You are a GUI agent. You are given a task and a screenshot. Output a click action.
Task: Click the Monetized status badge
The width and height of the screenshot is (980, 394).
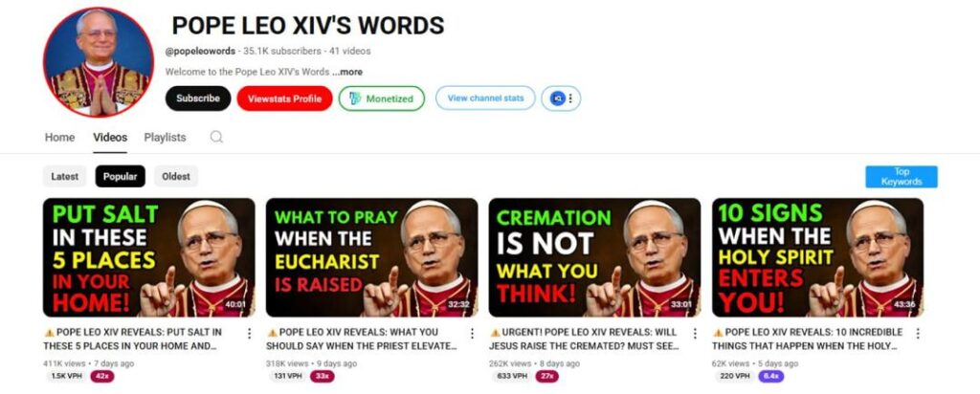tap(381, 98)
